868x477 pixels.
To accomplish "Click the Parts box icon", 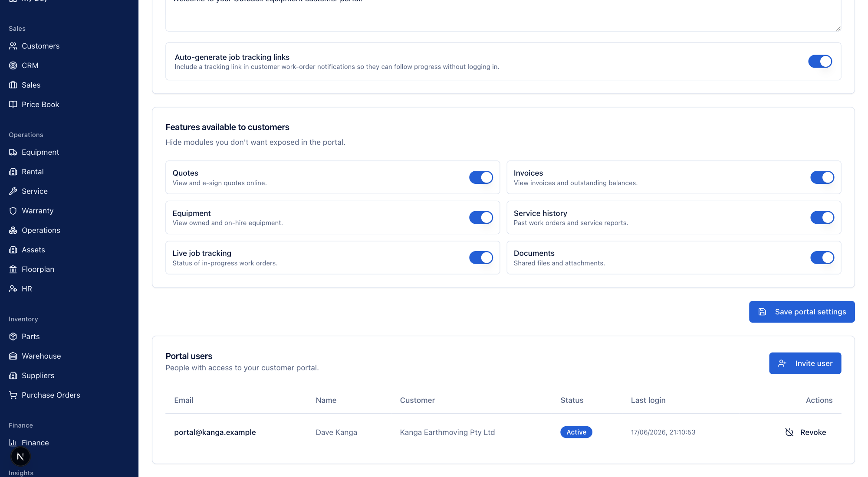I will tap(13, 337).
